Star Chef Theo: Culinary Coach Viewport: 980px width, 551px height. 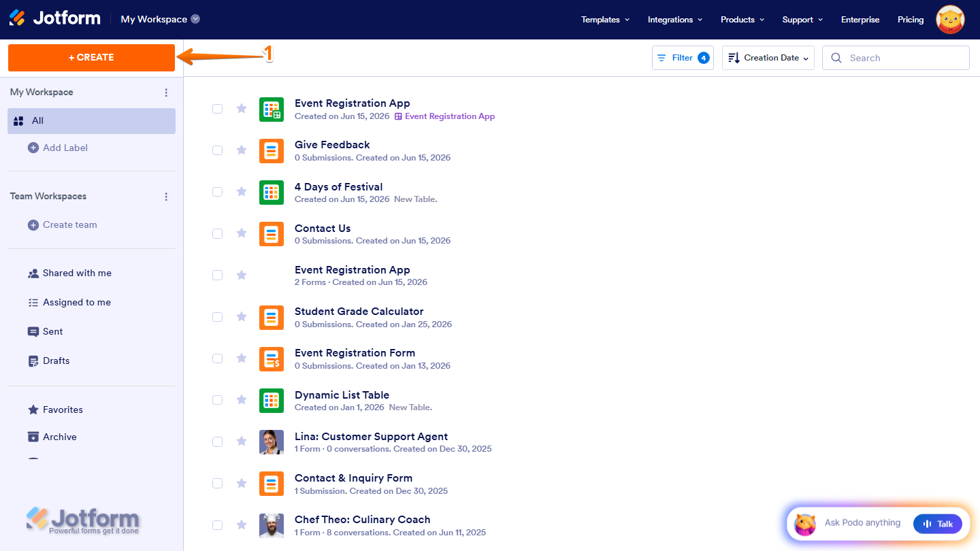pyautogui.click(x=242, y=524)
